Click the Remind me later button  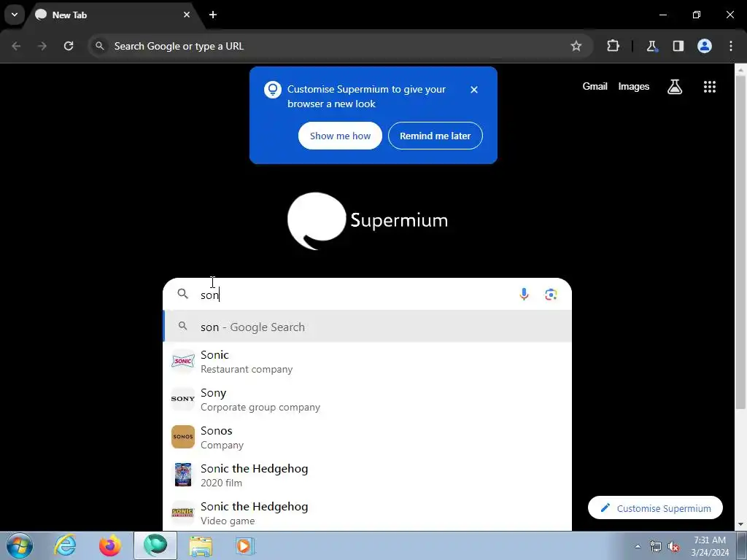pos(436,136)
